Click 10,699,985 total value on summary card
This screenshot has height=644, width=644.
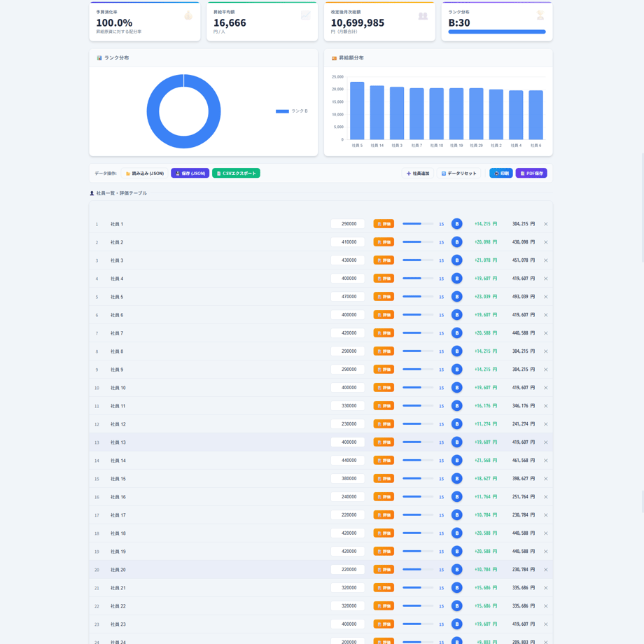pyautogui.click(x=358, y=23)
